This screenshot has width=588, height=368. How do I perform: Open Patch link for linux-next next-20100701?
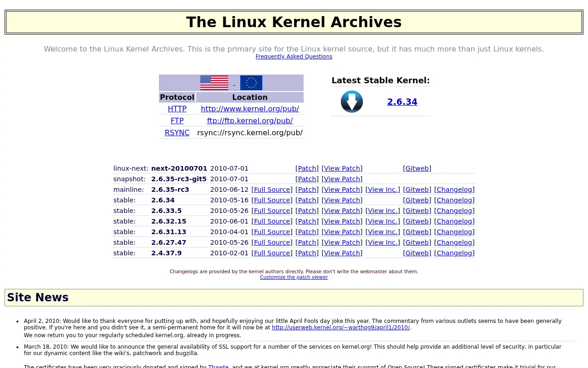307,168
